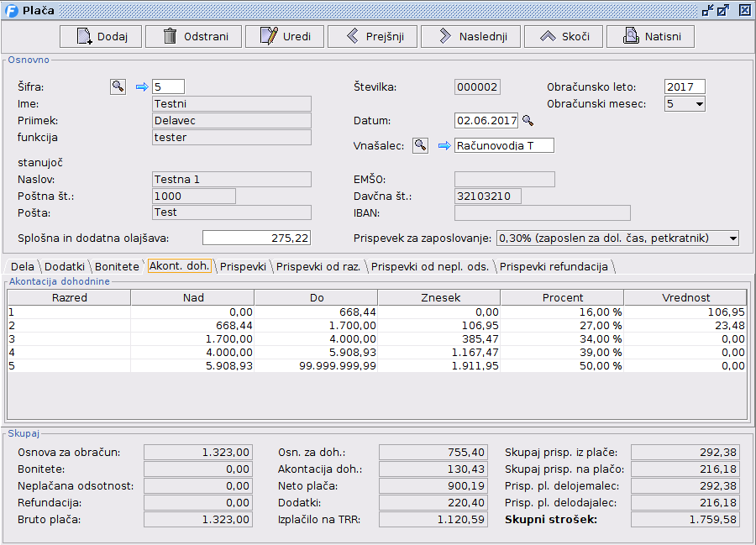Open the Uredi (edit) button
Screen dimensions: 756x545
(285, 37)
